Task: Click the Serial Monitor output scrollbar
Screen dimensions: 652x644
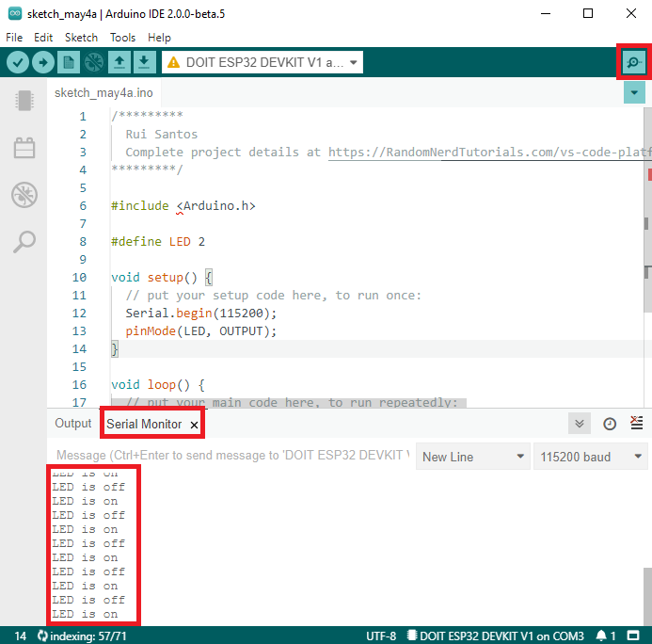Action: [x=647, y=596]
